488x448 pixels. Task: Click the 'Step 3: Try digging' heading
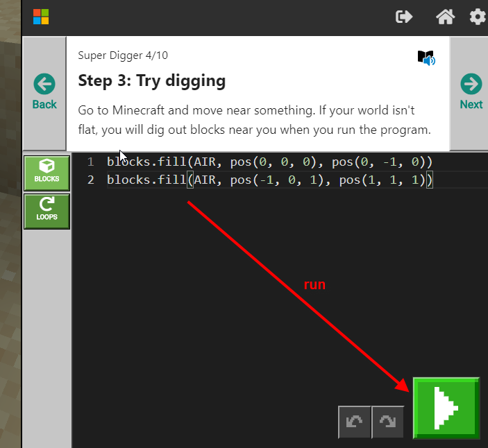pos(151,80)
